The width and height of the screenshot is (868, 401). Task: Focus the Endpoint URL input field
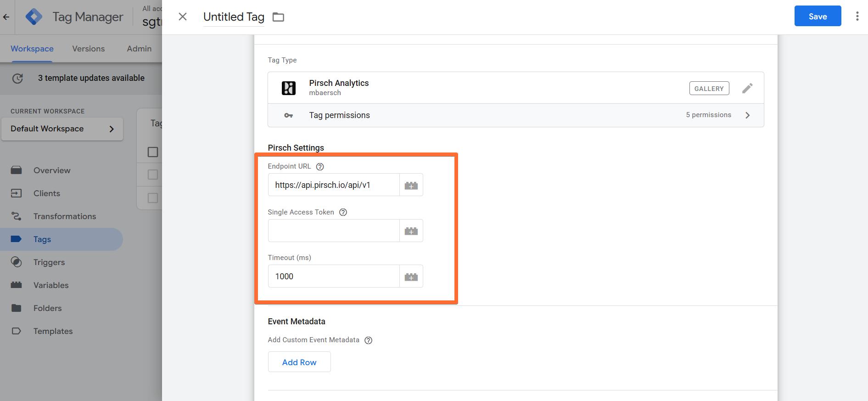click(334, 185)
